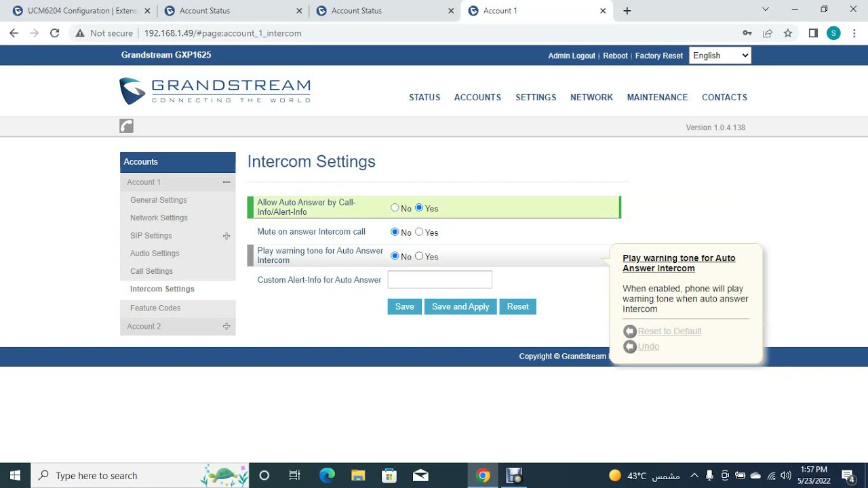Screen dimensions: 868x488
Task: Switch to the second Account Status tab
Action: point(384,11)
